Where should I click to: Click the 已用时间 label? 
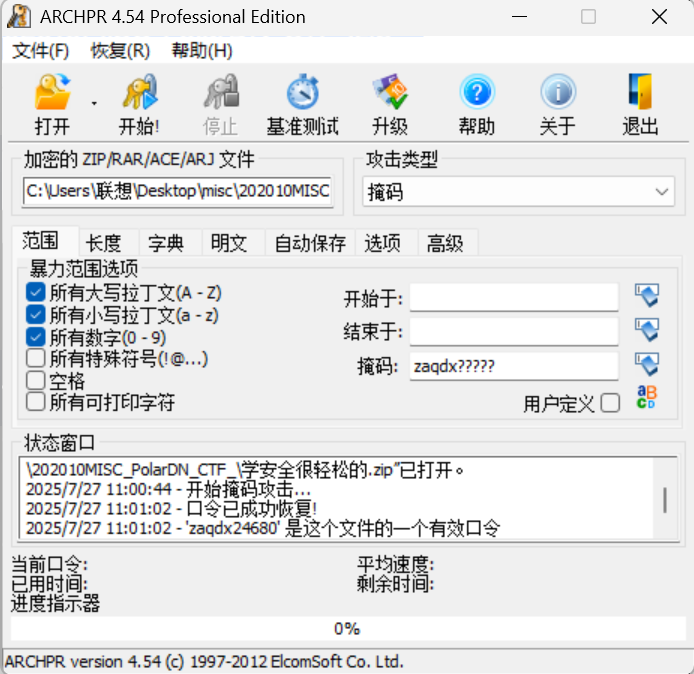pos(49,584)
